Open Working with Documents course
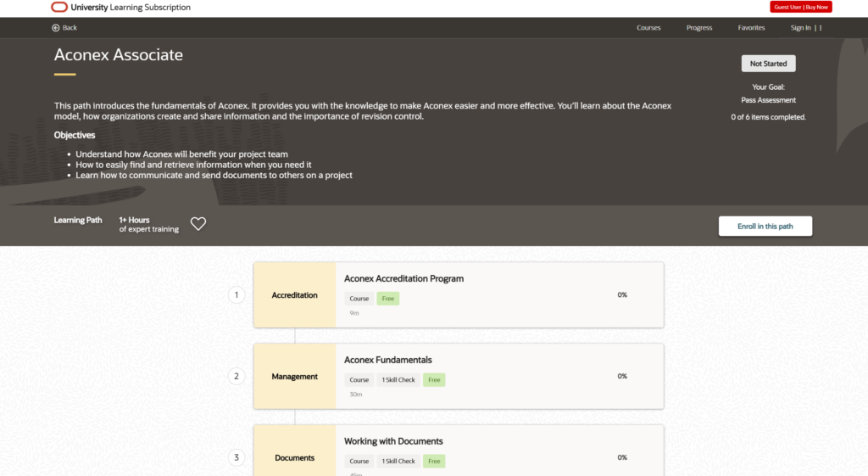Viewport: 868px width, 476px height. point(393,441)
